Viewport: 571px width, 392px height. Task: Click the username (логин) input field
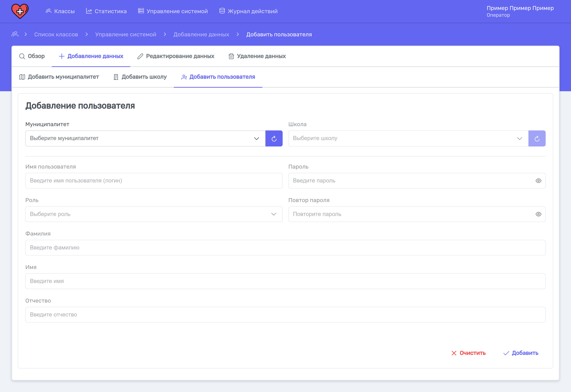154,181
